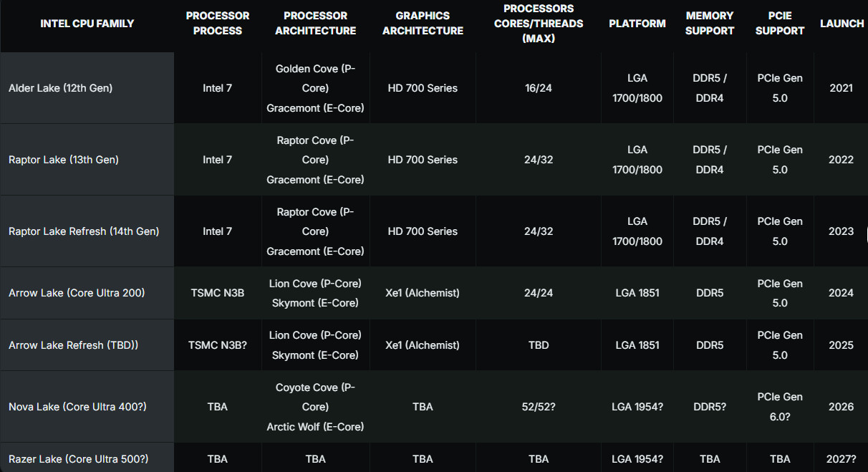This screenshot has width=868, height=472.
Task: Click the Nova Lake (Core Ultra 400?) cell
Action: coord(77,407)
